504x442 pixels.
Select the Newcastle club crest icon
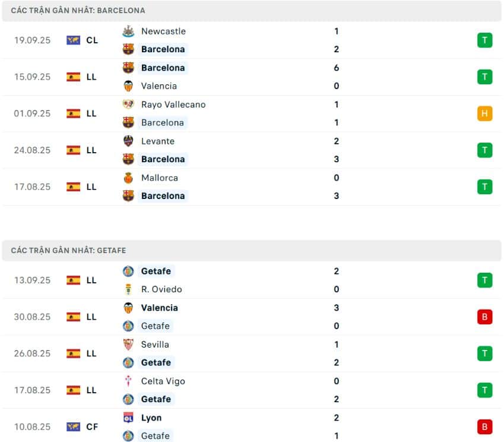coord(128,31)
